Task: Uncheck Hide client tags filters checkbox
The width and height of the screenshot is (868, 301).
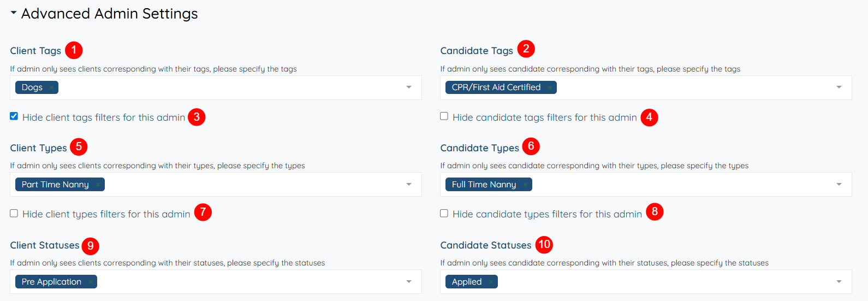Action: [x=14, y=116]
